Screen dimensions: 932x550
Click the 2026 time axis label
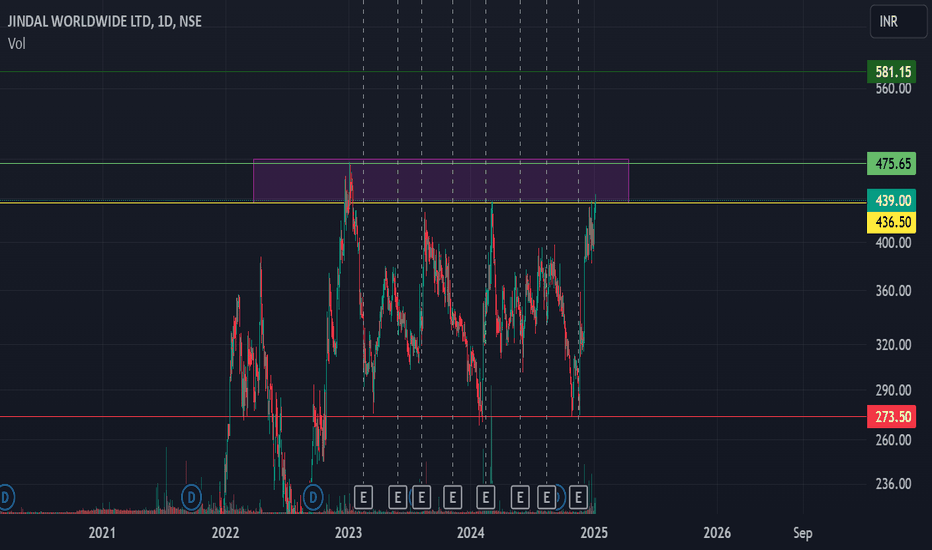point(717,533)
